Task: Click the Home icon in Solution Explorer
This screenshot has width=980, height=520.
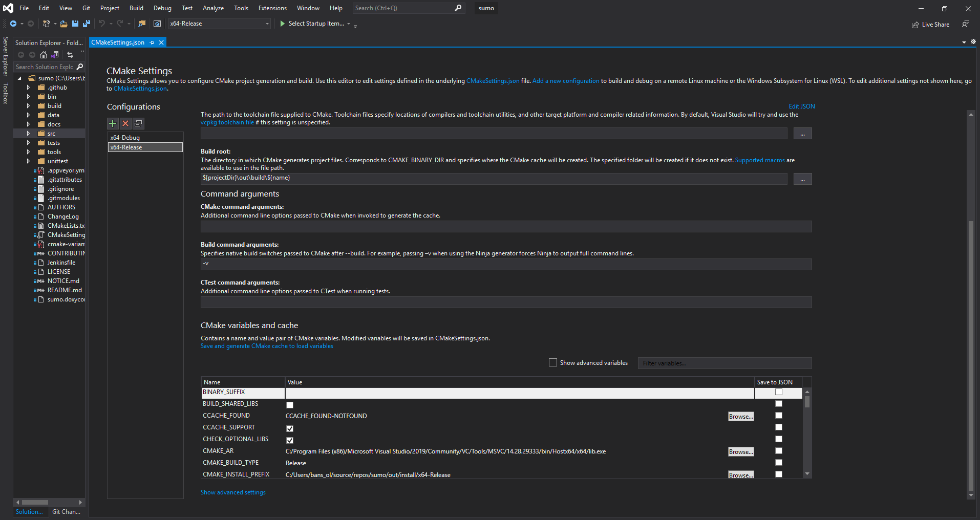Action: (44, 55)
